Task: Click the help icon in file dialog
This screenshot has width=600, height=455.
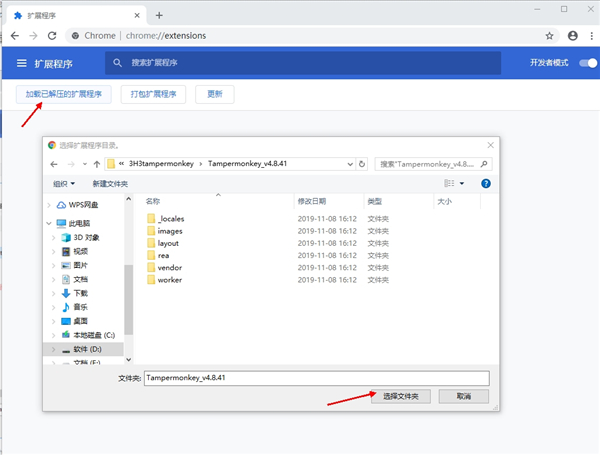Action: (486, 183)
